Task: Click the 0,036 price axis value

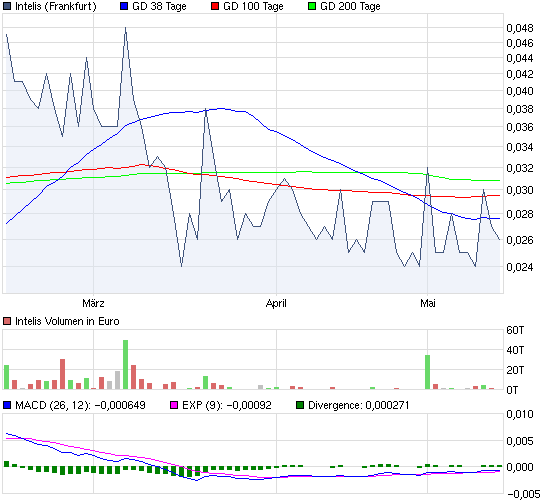Action: pyautogui.click(x=520, y=127)
